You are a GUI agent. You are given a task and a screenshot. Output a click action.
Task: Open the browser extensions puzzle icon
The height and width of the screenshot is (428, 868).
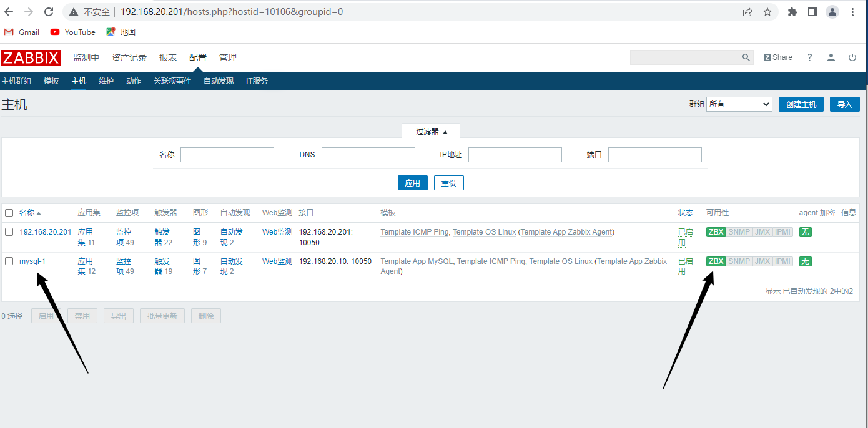coord(792,12)
